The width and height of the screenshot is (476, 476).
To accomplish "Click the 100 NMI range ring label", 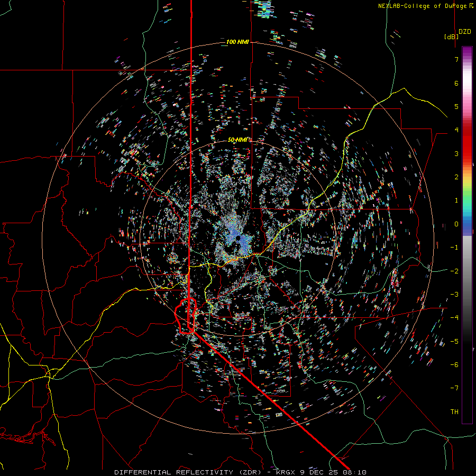I will (237, 42).
